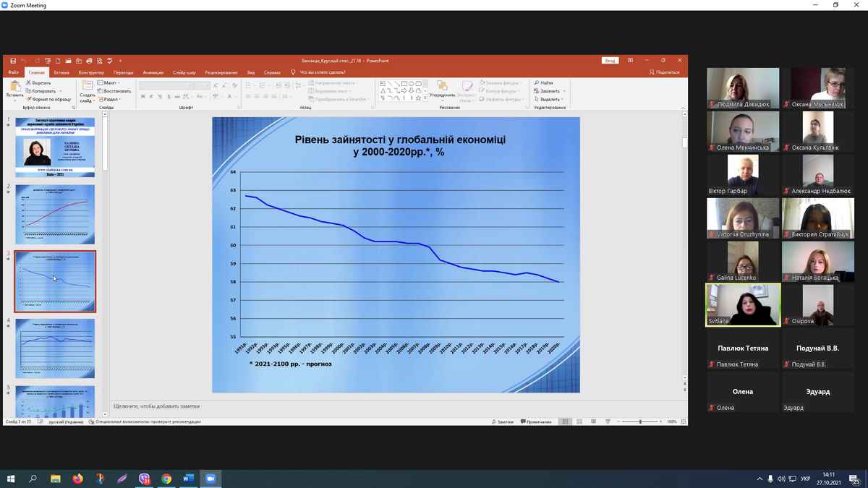This screenshot has width=868, height=488.
Task: Open the Layout (Макет) dropdown
Action: click(x=110, y=83)
